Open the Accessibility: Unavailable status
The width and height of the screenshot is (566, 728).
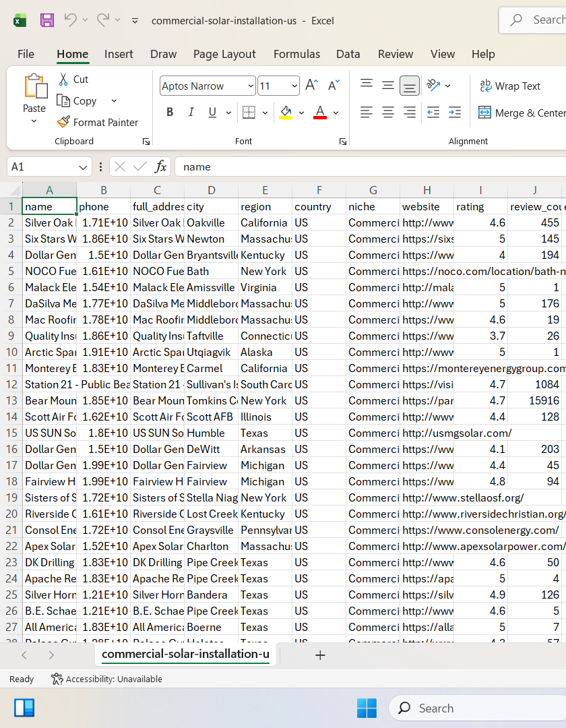pos(106,679)
